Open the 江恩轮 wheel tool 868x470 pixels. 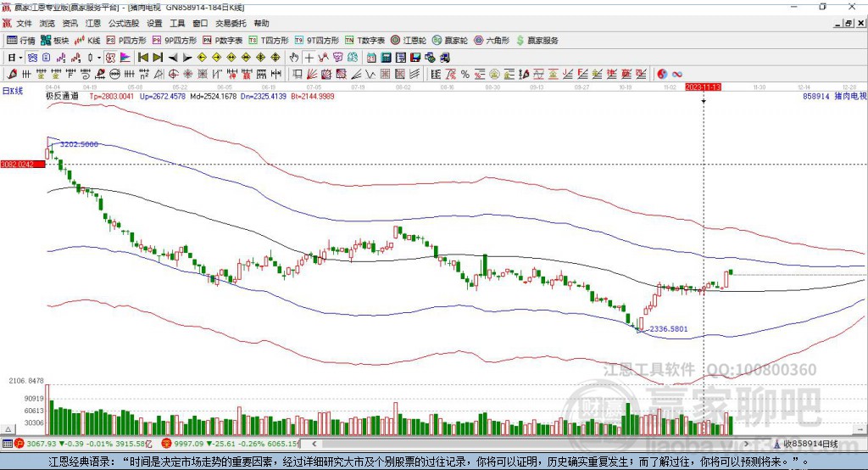click(x=409, y=41)
